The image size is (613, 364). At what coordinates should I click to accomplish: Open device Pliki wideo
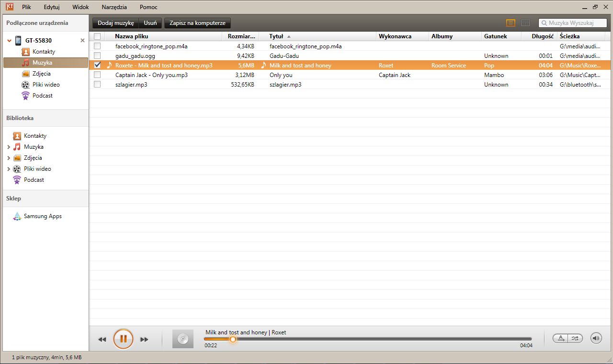click(x=46, y=85)
